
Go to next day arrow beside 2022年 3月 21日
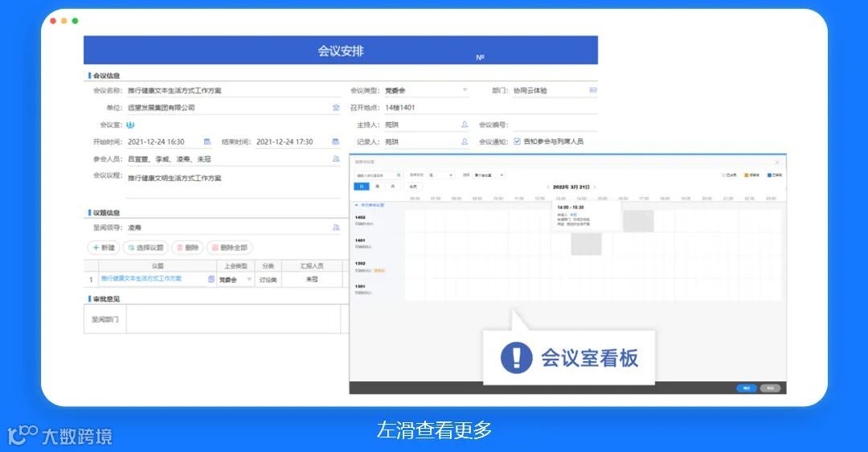click(595, 187)
